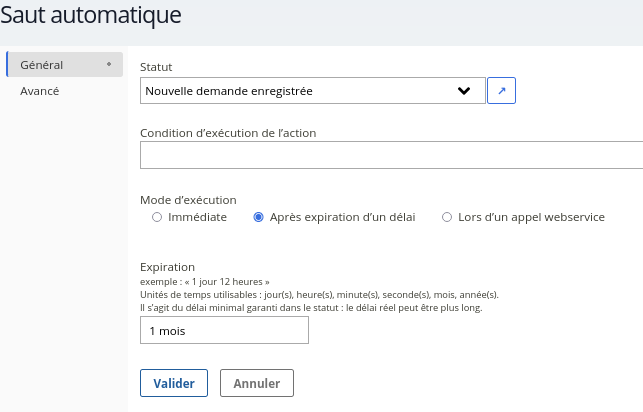
Task: Click the Mode d'exécution label
Action: click(188, 200)
